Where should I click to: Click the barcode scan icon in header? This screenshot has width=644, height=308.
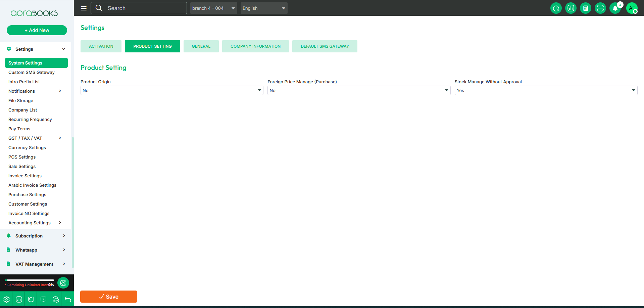click(x=600, y=8)
